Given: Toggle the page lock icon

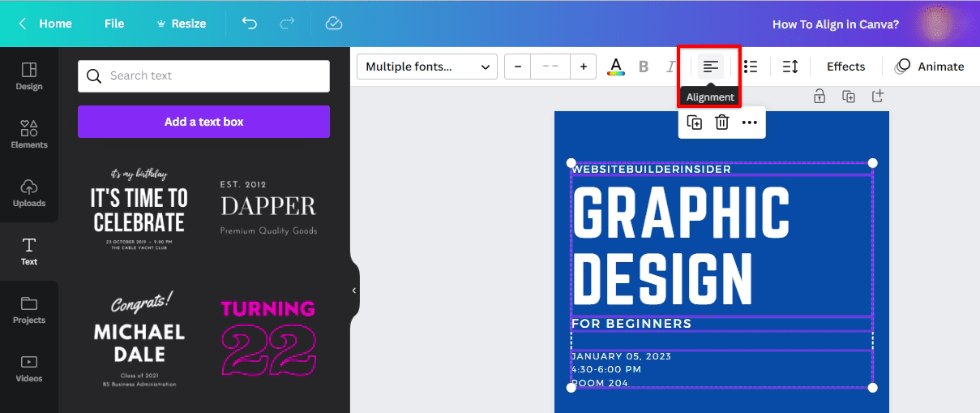Looking at the screenshot, I should coord(820,97).
